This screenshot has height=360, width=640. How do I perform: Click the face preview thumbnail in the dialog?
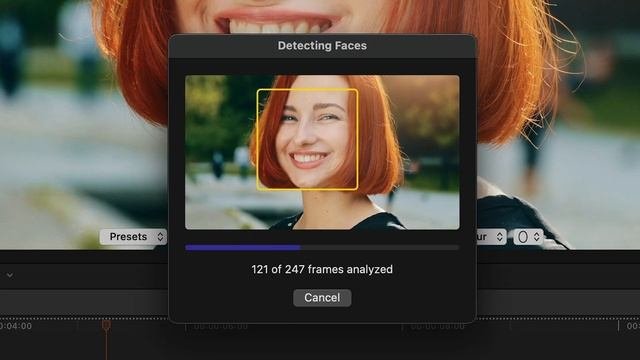(x=322, y=152)
